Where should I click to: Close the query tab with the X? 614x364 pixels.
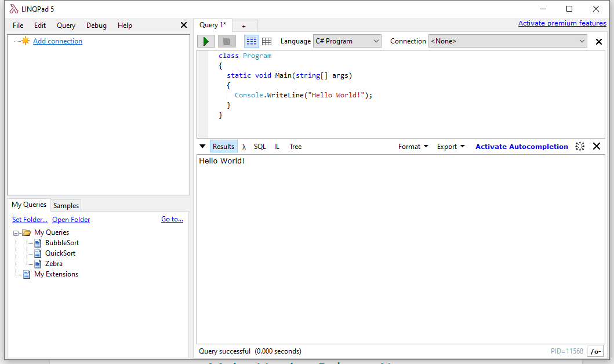pyautogui.click(x=599, y=42)
